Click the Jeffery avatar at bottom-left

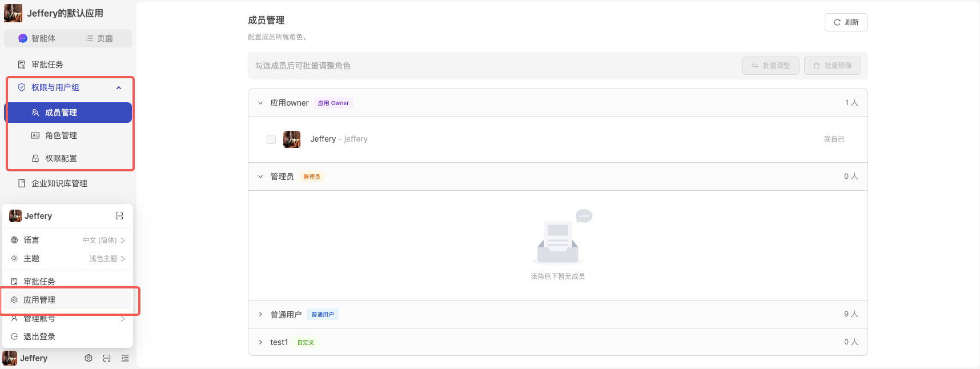point(10,358)
